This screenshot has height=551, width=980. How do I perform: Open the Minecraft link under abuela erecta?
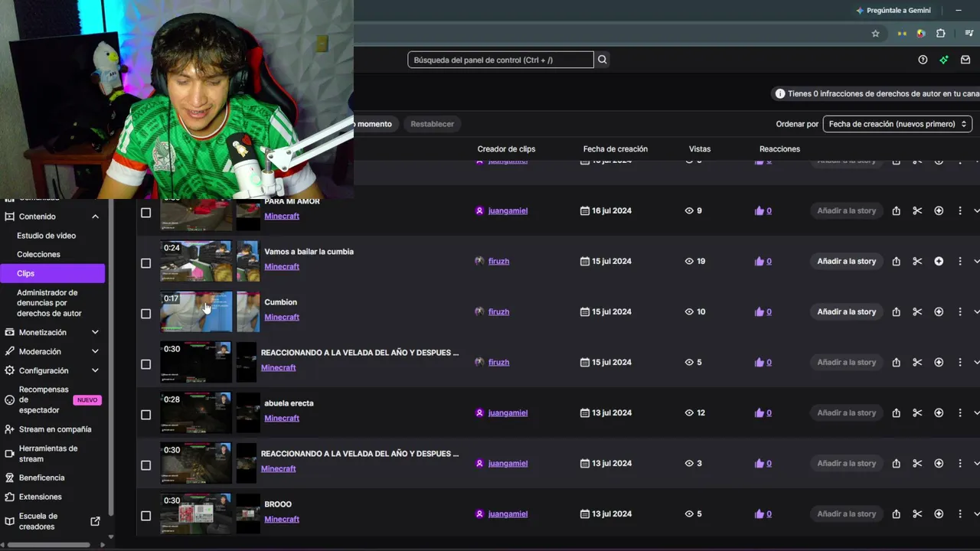pyautogui.click(x=282, y=418)
